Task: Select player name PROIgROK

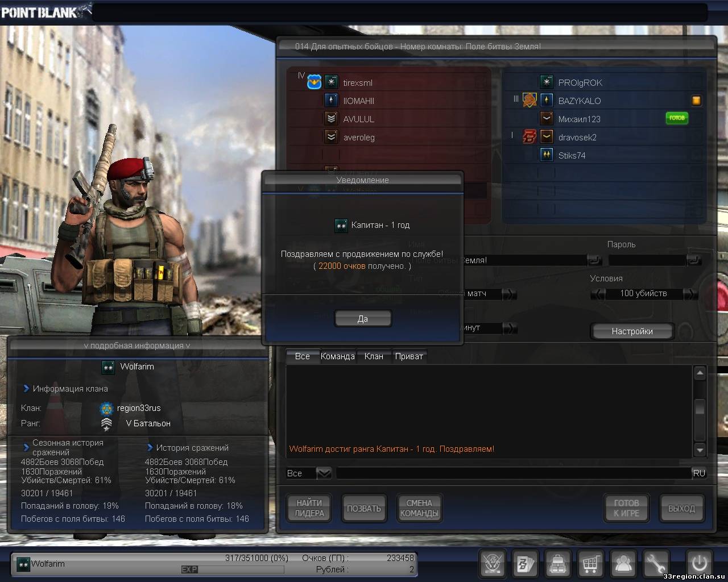Action: coord(580,82)
